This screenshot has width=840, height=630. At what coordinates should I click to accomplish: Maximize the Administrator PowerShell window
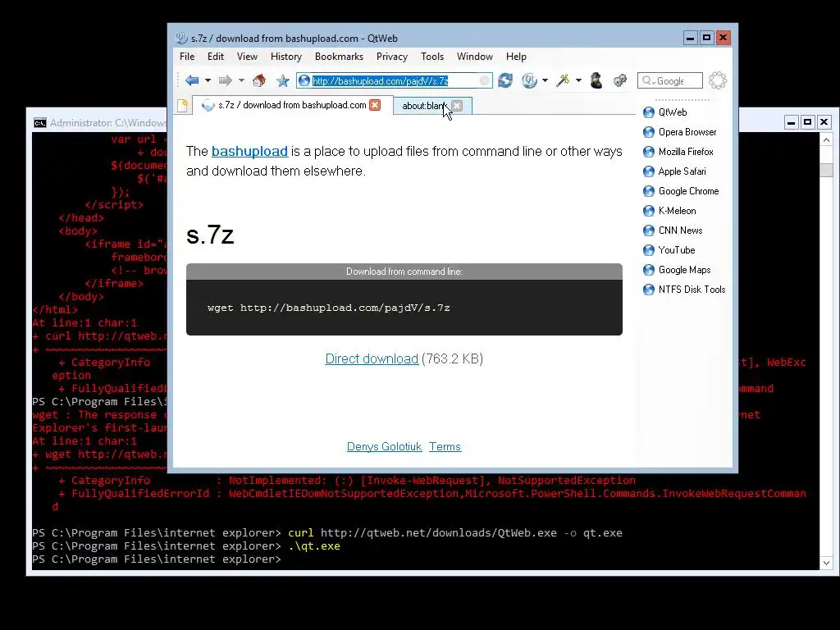click(x=807, y=122)
